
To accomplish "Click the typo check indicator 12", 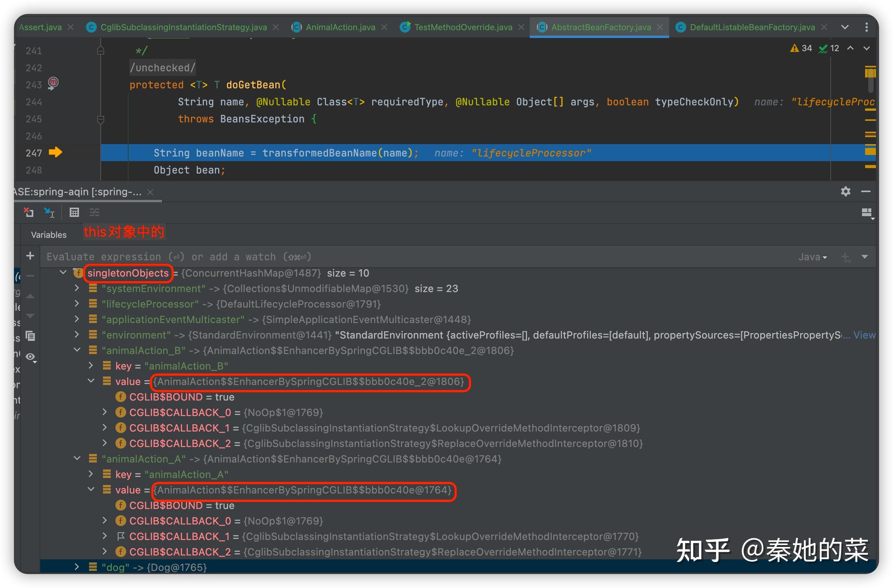I will tap(829, 48).
